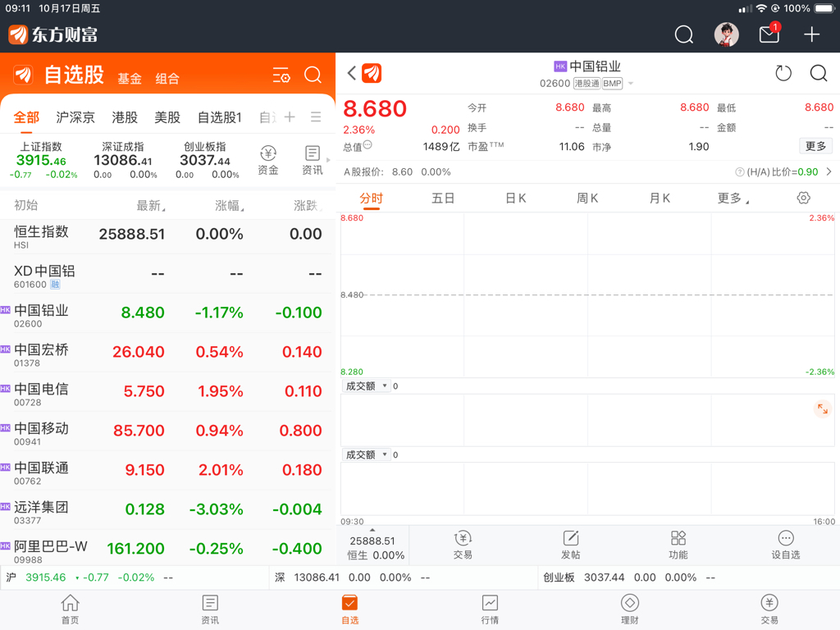Open 资金 capital flow icon

tap(268, 160)
